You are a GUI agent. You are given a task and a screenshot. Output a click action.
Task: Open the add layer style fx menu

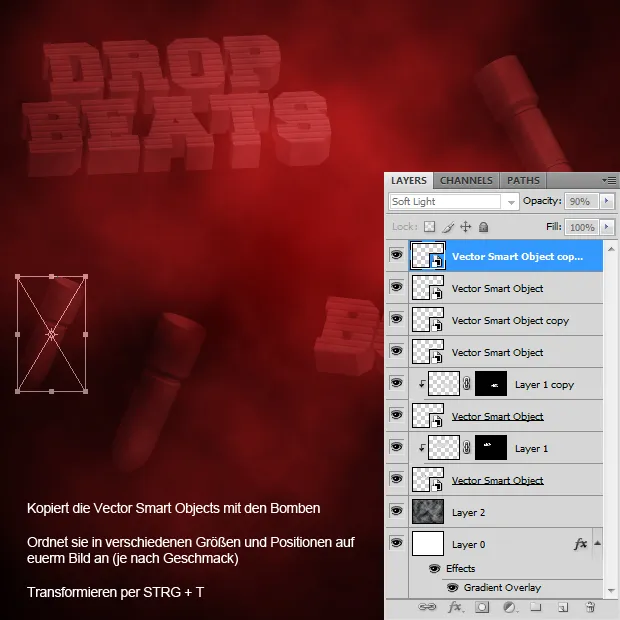[455, 607]
